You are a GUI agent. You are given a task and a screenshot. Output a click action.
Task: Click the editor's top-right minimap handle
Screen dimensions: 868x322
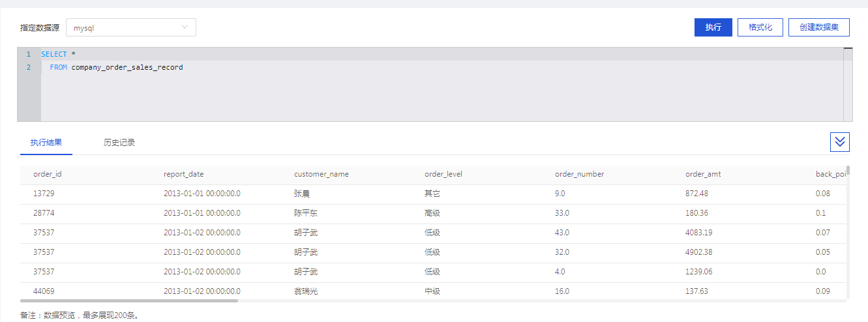[848, 49]
